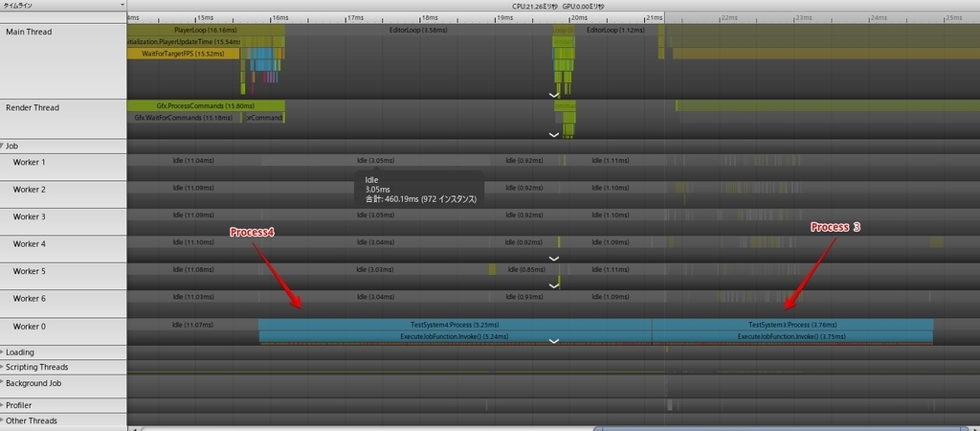Select Idle (11.10ms) on Worker 4
Screen dimensions: 980x431
[x=193, y=242]
